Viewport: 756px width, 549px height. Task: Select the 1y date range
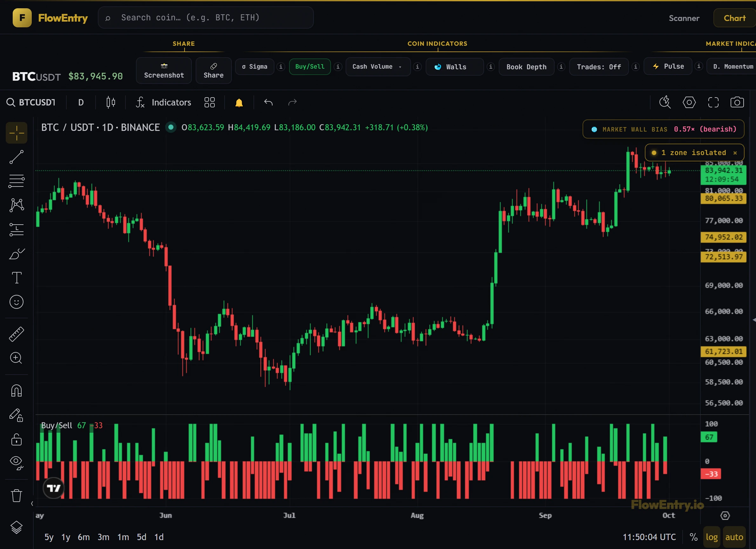point(66,537)
